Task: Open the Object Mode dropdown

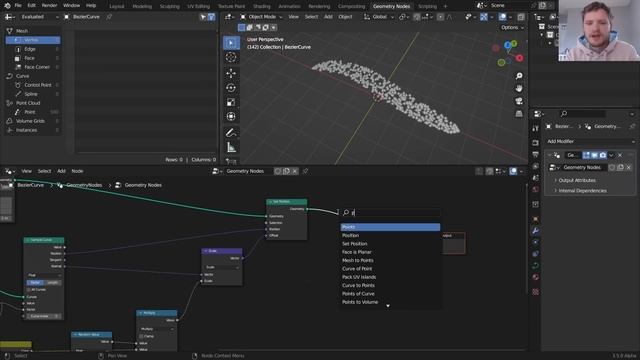Action: click(261, 17)
